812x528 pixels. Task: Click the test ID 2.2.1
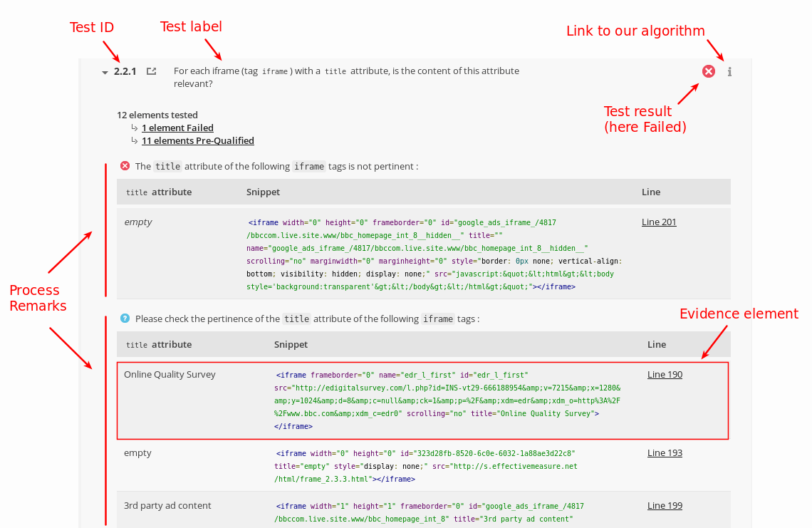coord(125,71)
